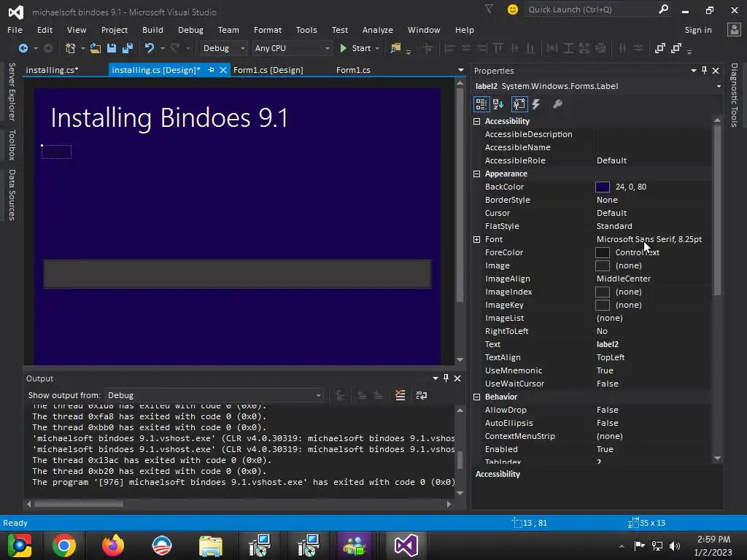The width and height of the screenshot is (747, 560).
Task: Click the New Project toolbar icon
Action: pos(71,48)
